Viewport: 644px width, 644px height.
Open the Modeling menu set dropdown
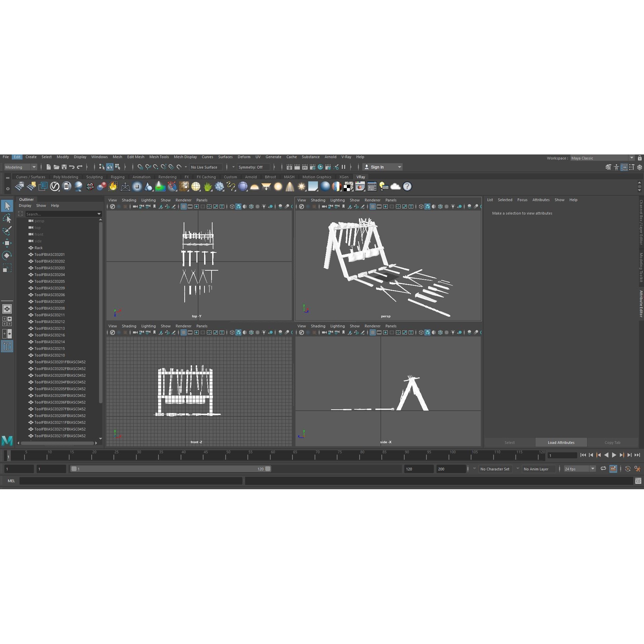pos(20,167)
